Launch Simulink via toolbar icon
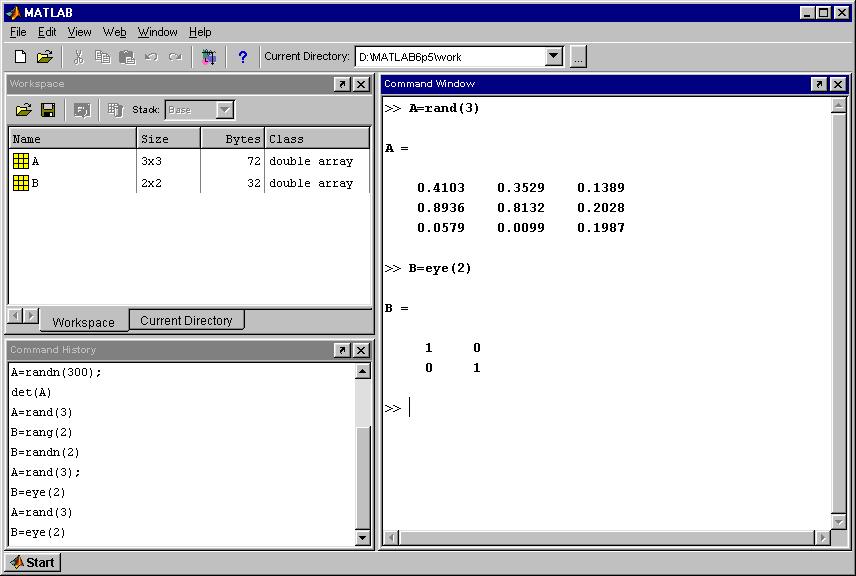This screenshot has width=856, height=576. click(209, 57)
